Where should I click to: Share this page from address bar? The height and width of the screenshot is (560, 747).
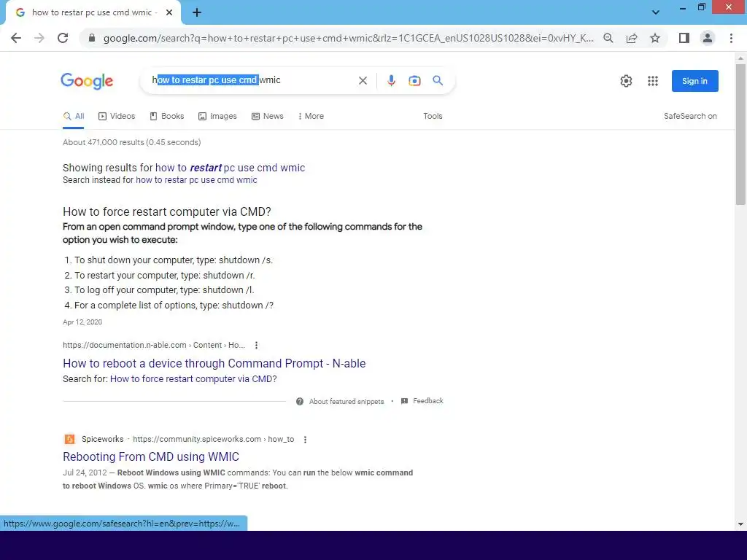(x=632, y=38)
